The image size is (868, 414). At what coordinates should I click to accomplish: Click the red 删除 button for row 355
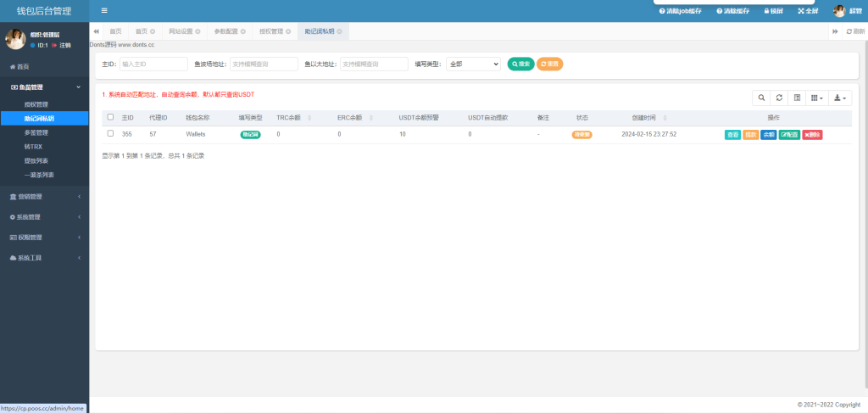(x=812, y=135)
